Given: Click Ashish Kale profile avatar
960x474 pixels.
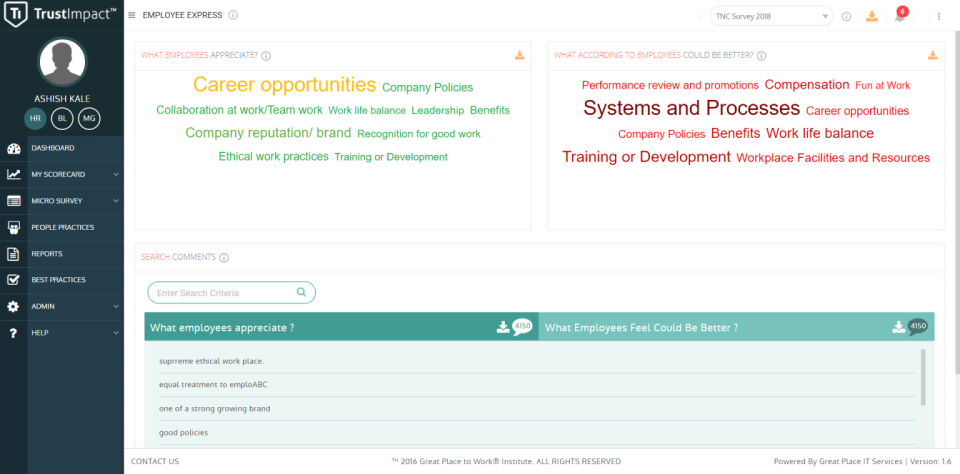Looking at the screenshot, I should (x=62, y=62).
